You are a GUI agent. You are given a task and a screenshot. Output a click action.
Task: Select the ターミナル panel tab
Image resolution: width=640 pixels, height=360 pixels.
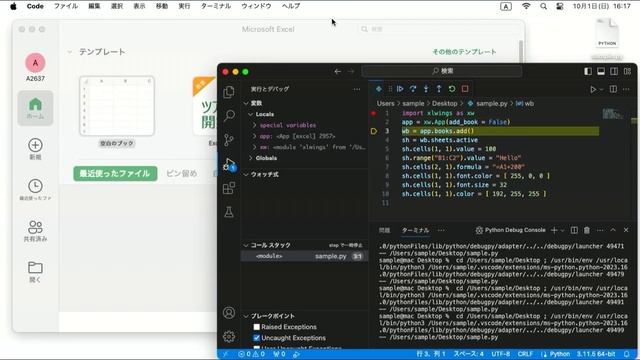[416, 230]
